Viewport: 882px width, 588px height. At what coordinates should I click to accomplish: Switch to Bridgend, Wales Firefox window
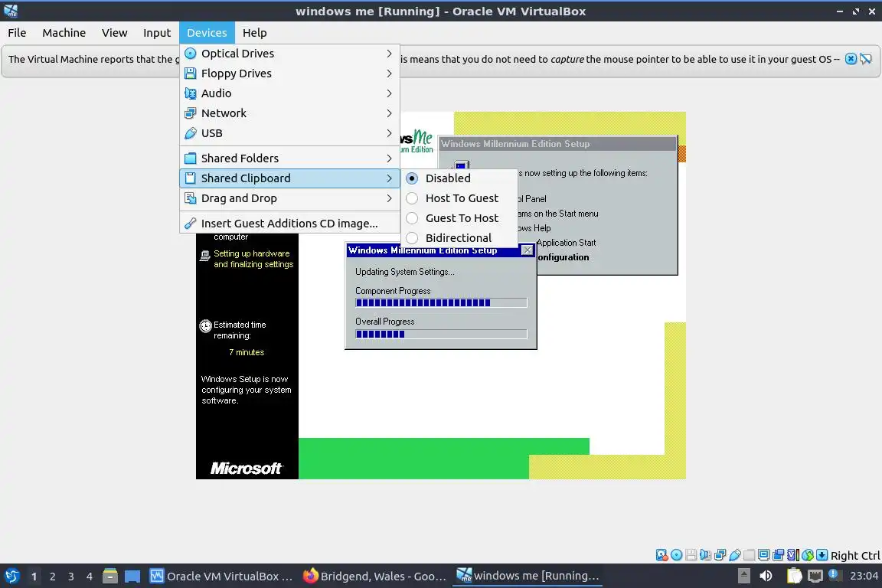374,577
